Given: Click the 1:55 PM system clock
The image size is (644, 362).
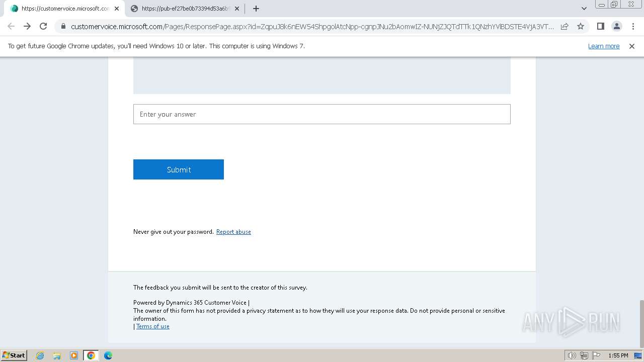Looking at the screenshot, I should (618, 355).
